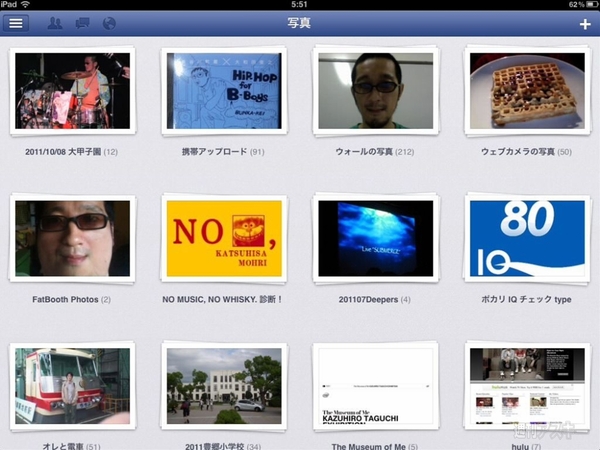Open the 携帯アップロード album thumbnail

tap(224, 91)
